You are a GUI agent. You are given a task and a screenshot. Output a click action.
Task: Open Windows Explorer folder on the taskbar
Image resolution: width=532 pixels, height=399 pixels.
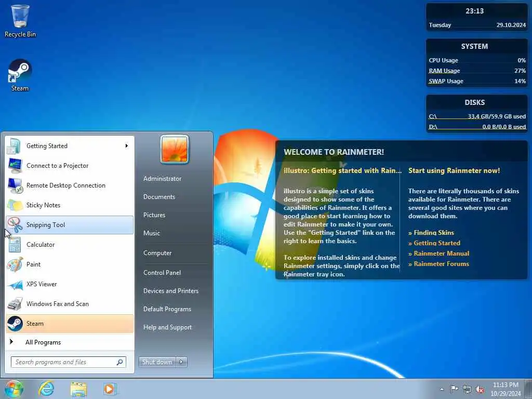tap(78, 389)
